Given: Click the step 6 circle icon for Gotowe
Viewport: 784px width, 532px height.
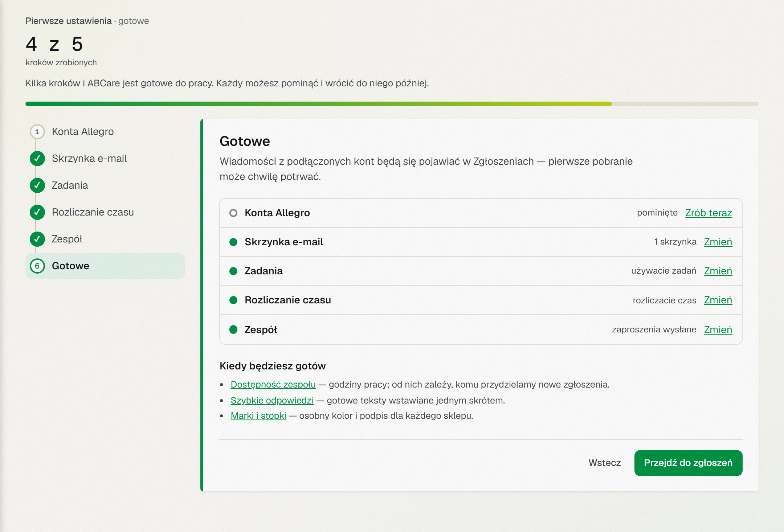Looking at the screenshot, I should click(37, 266).
